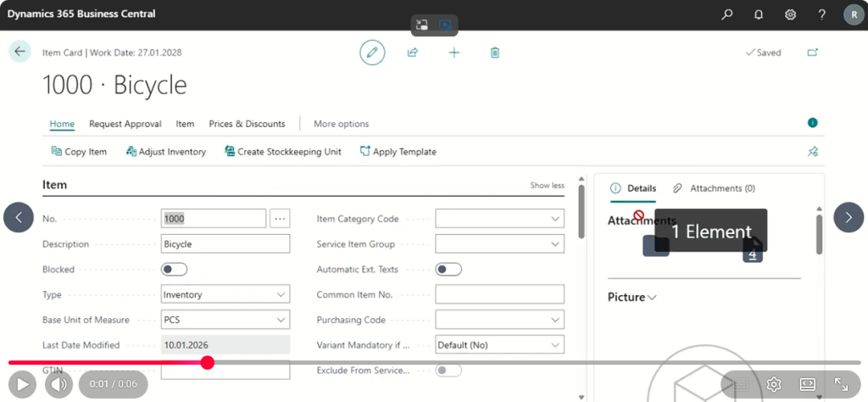
Task: Click Adjust Inventory action
Action: click(x=166, y=152)
